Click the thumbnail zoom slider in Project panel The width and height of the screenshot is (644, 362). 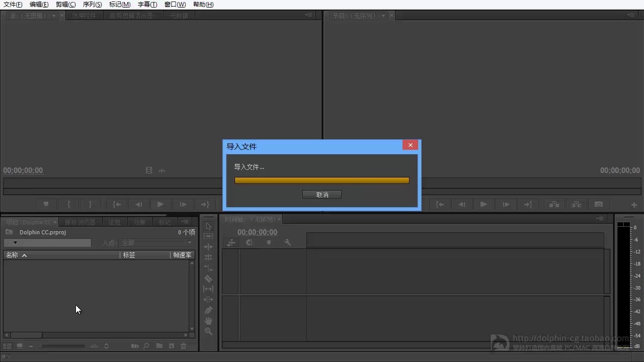[x=62, y=346]
